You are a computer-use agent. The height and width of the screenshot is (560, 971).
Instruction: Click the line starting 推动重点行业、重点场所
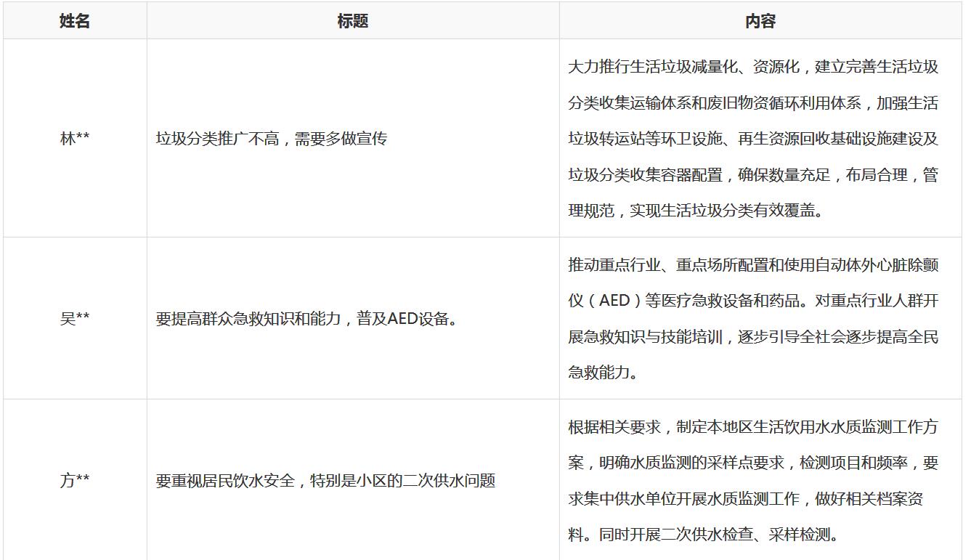coord(753,265)
